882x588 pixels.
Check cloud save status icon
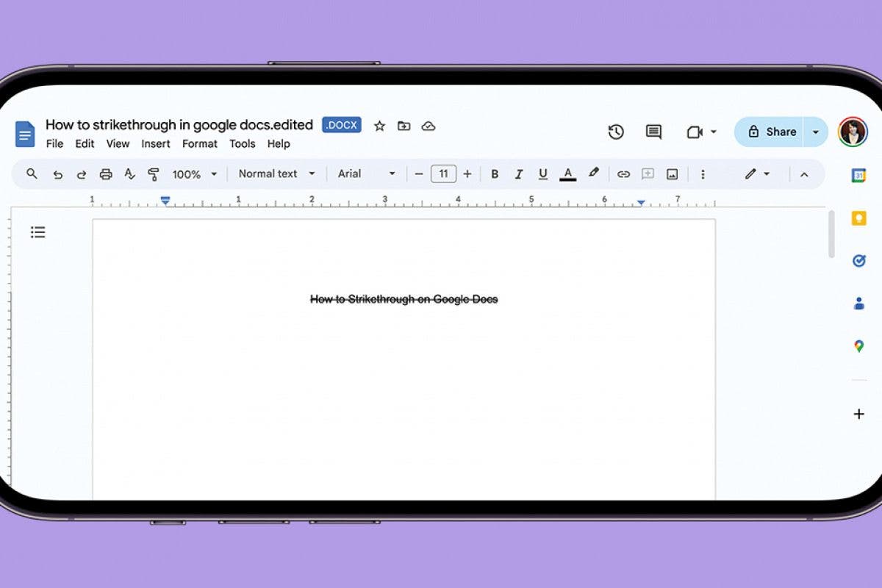pyautogui.click(x=429, y=126)
